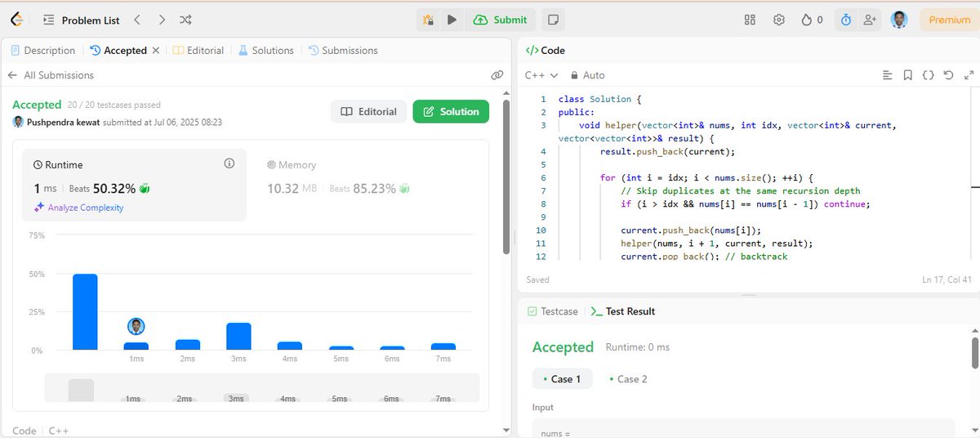
Task: Click line 8 of the code editor
Action: point(745,203)
